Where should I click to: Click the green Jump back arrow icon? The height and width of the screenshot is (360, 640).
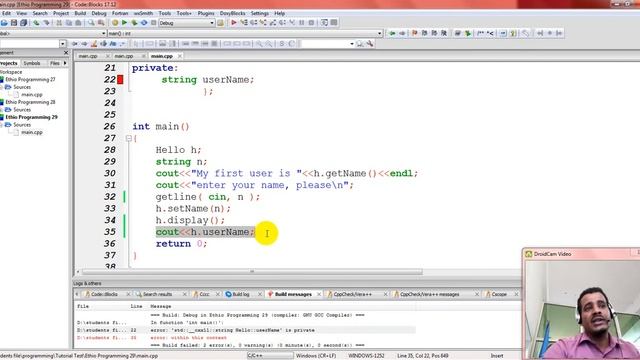coord(392,33)
